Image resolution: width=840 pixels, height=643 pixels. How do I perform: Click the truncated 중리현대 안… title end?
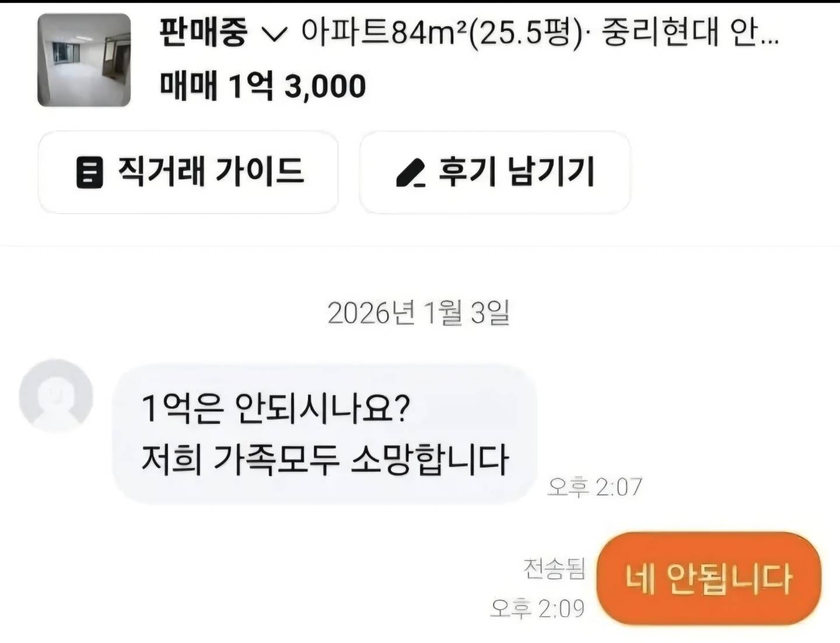pyautogui.click(x=690, y=33)
